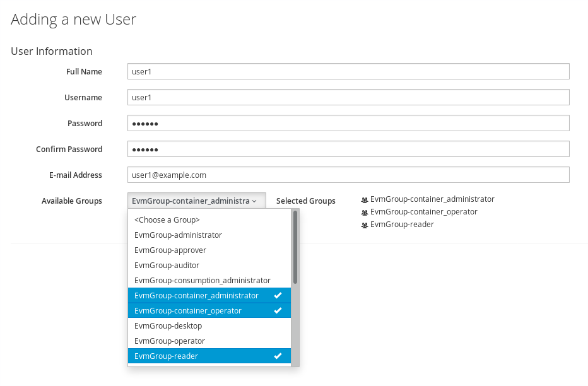Viewport: 588px width, 386px height.
Task: Pick EvmGroup-auditor from the dropdown
Action: (x=167, y=266)
